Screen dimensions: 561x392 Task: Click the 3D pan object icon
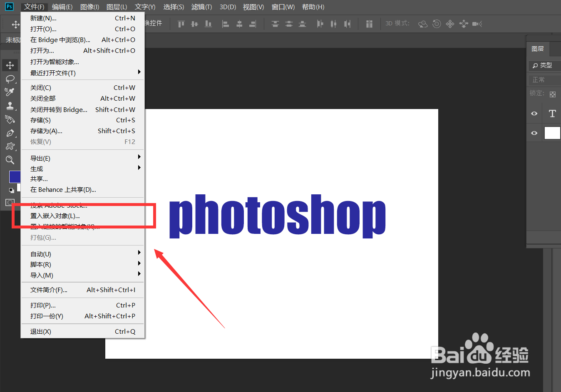pyautogui.click(x=450, y=24)
